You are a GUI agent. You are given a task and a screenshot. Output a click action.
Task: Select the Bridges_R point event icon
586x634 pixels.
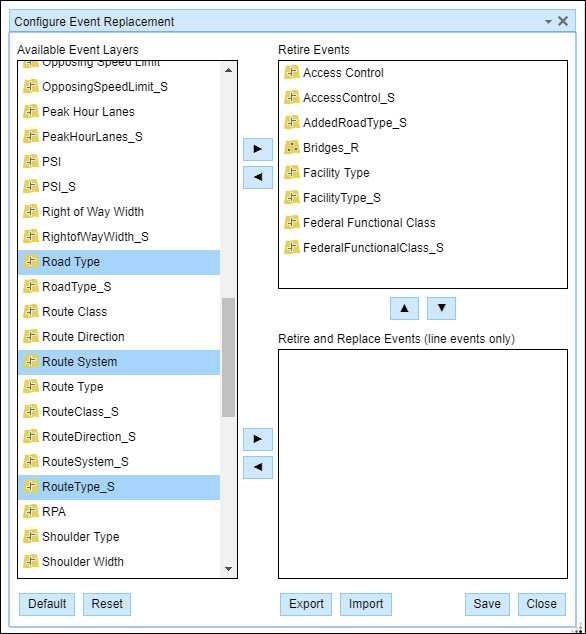(x=292, y=148)
